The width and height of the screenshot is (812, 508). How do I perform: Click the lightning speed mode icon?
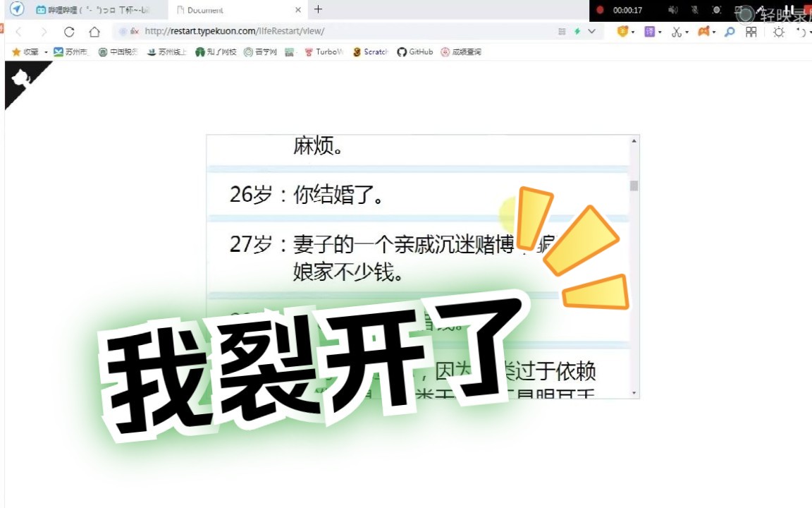[x=576, y=31]
